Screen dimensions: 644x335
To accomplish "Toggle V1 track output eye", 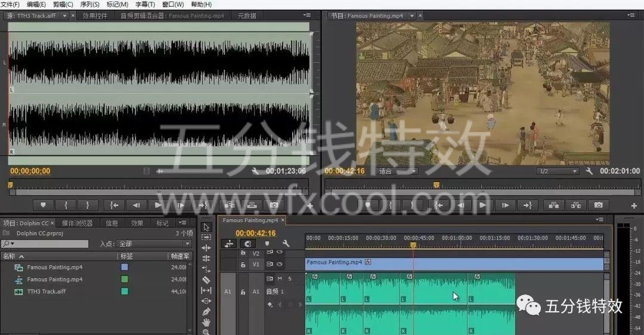I will (x=280, y=264).
